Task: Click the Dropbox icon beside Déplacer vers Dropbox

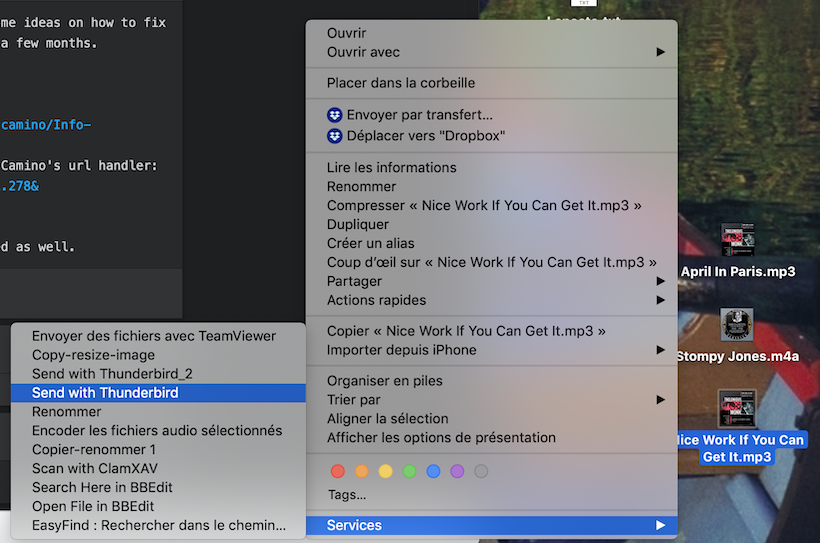Action: click(335, 136)
